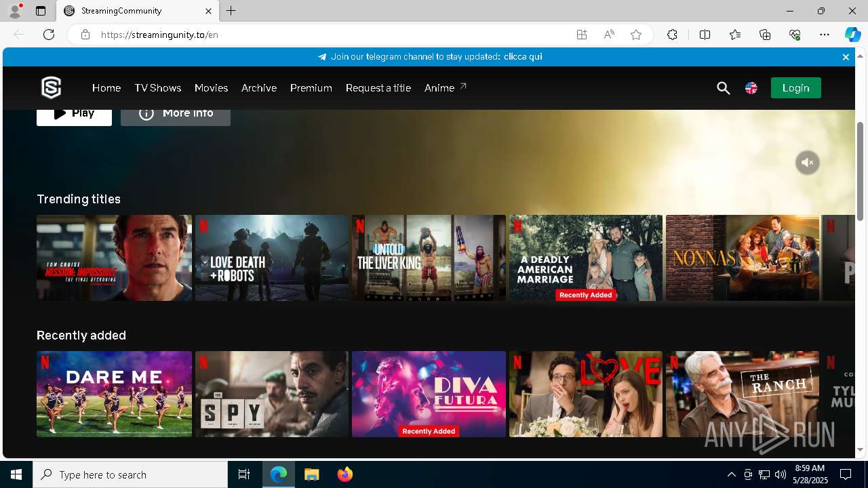The height and width of the screenshot is (488, 868).
Task: Open Mission Impossible Final Reckoning thumbnail
Action: (x=114, y=258)
